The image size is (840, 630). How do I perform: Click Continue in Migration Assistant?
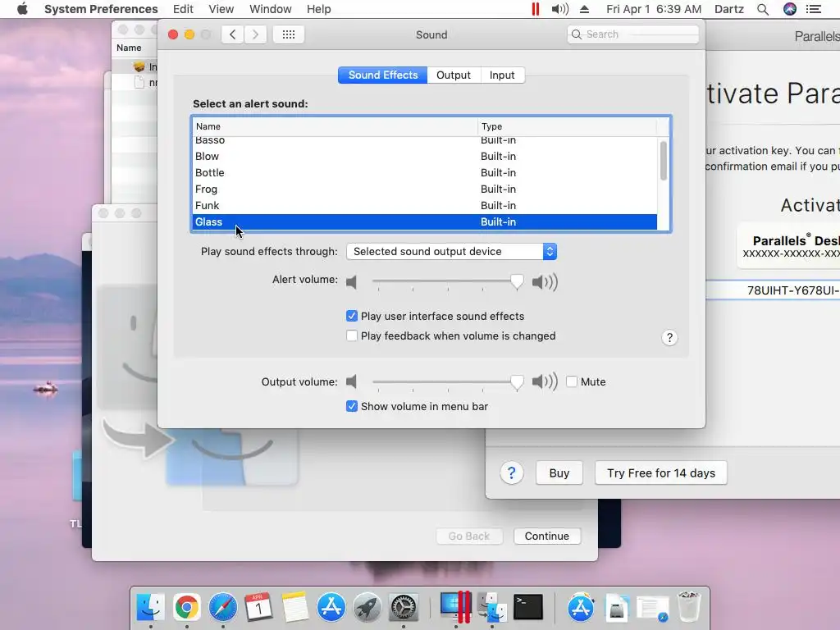pyautogui.click(x=547, y=536)
